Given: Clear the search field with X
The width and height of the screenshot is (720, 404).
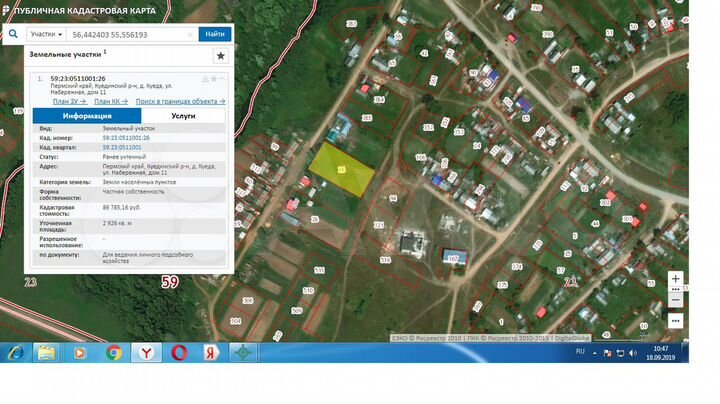Looking at the screenshot, I should pos(190,34).
